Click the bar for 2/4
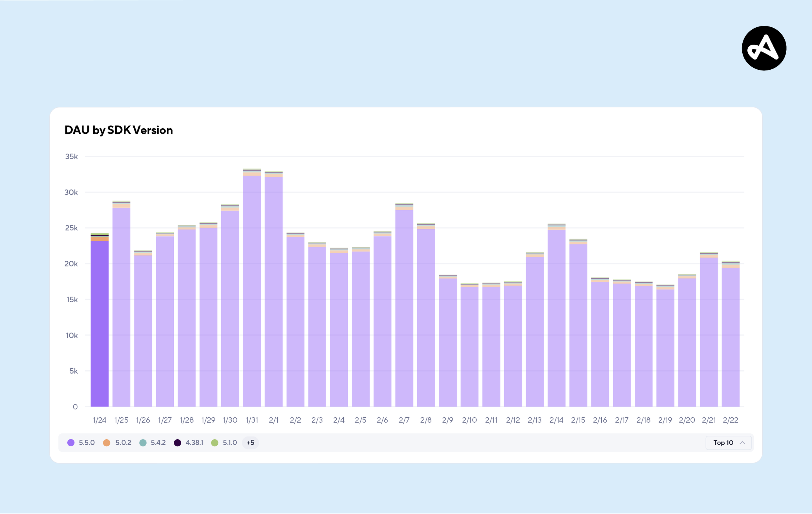Viewport: 812px width, 514px height. click(339, 327)
